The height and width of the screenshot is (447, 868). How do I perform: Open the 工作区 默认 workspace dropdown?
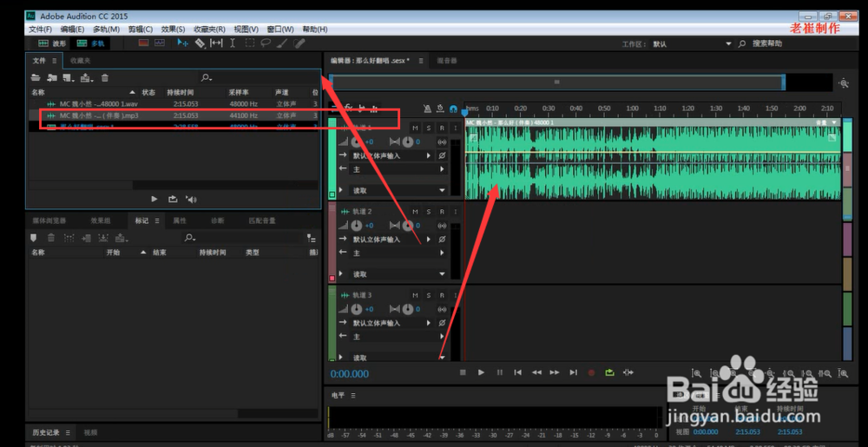pyautogui.click(x=692, y=44)
